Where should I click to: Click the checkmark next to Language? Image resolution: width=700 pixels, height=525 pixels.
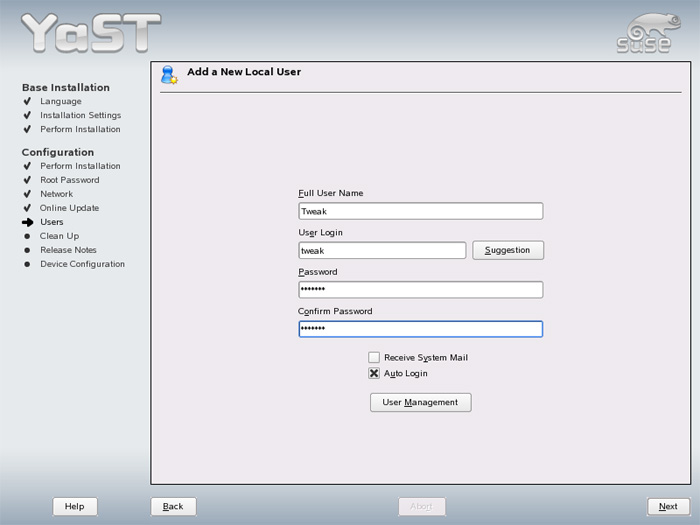click(27, 101)
